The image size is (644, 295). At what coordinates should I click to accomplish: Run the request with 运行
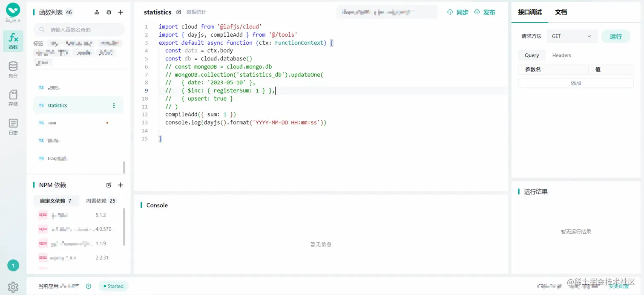(616, 36)
